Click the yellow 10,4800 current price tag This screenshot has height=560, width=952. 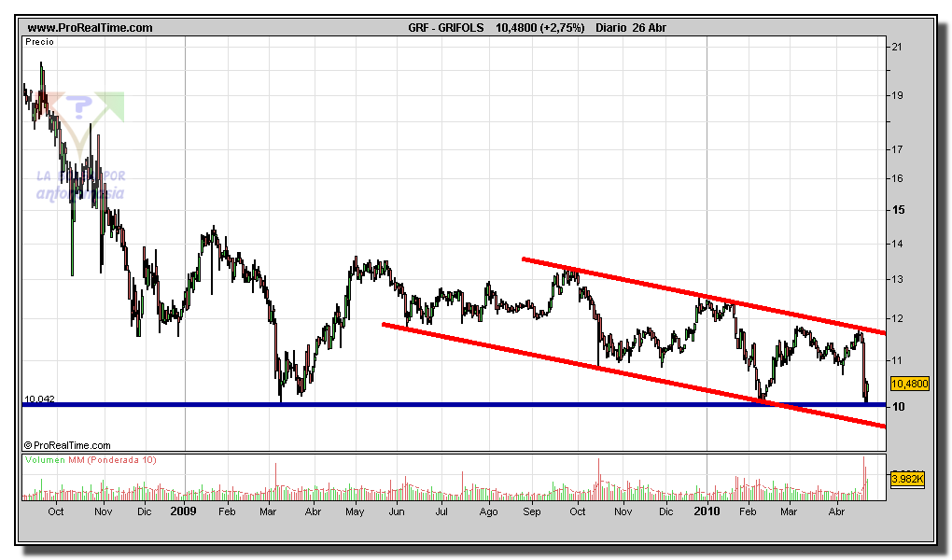click(x=909, y=384)
